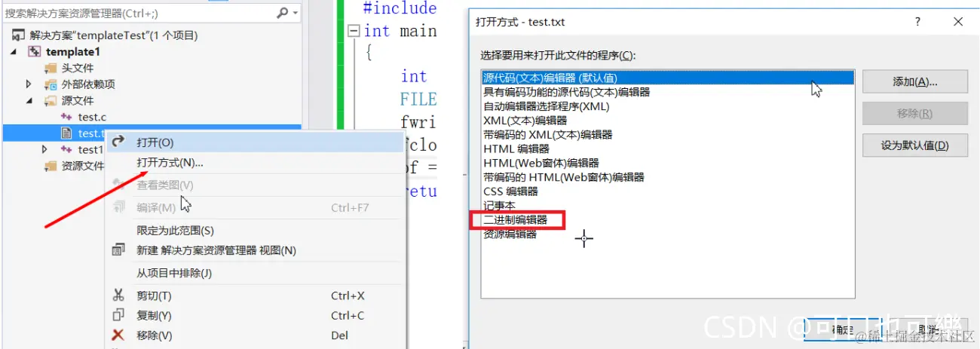The width and height of the screenshot is (980, 349).
Task: Choose 打开方式(N)... in the context menu
Action: pyautogui.click(x=255, y=162)
